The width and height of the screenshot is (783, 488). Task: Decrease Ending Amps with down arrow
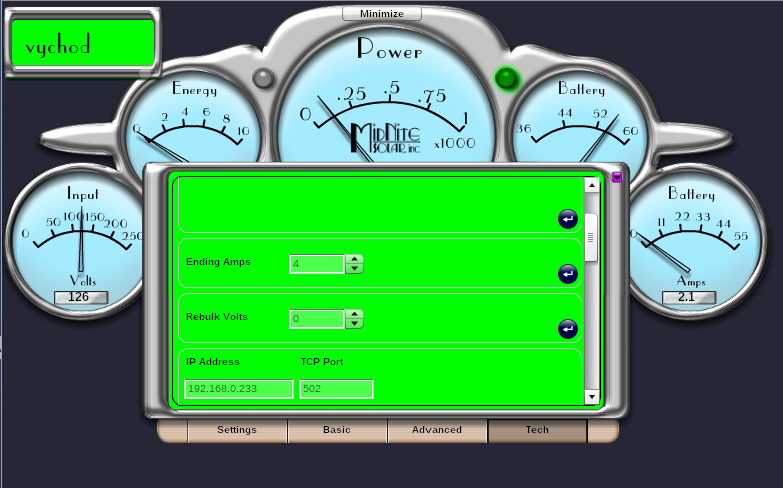[x=355, y=269]
